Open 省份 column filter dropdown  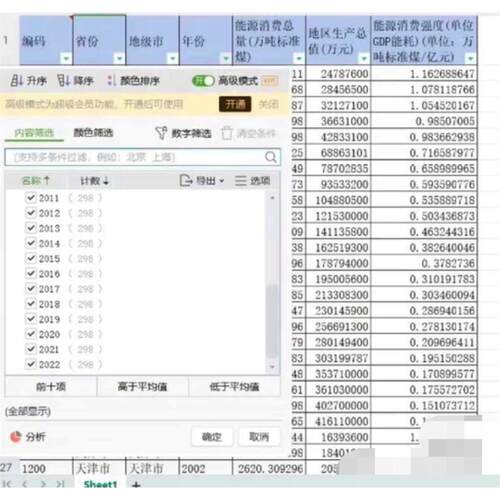(x=119, y=59)
